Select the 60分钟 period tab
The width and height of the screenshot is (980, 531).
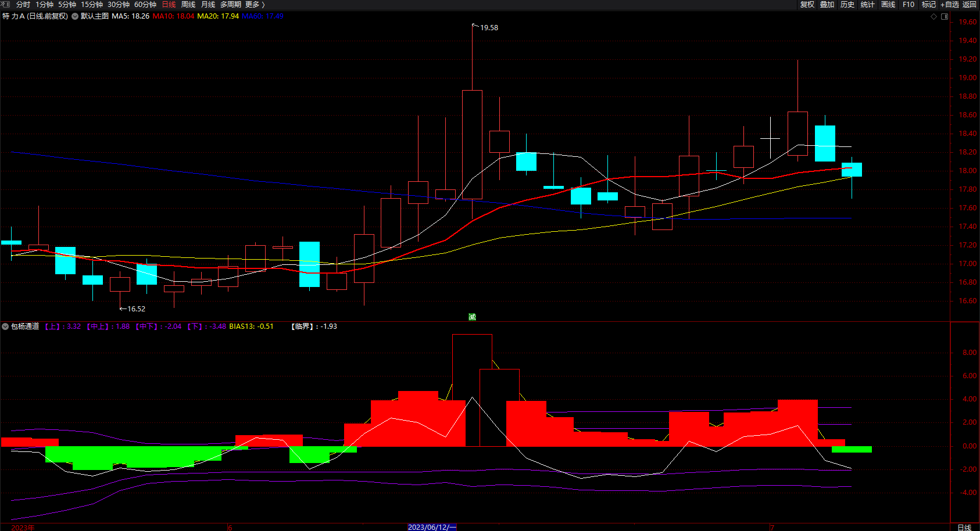click(145, 5)
